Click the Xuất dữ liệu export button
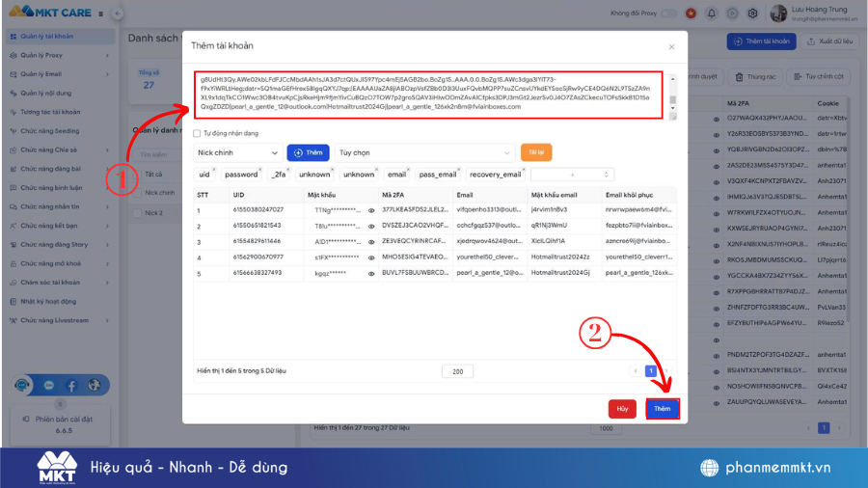The height and width of the screenshot is (488, 868). [829, 41]
